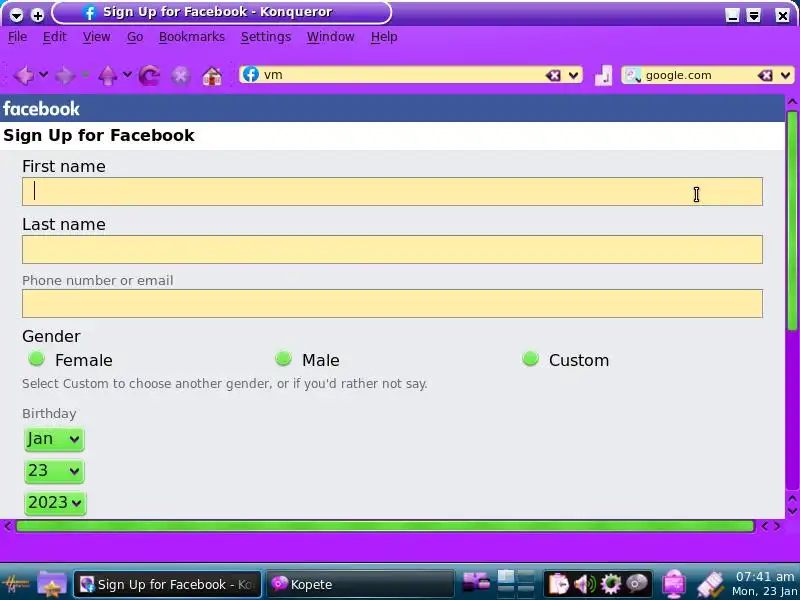800x600 pixels.
Task: Click the vertical scrollbar up arrow
Action: [792, 102]
